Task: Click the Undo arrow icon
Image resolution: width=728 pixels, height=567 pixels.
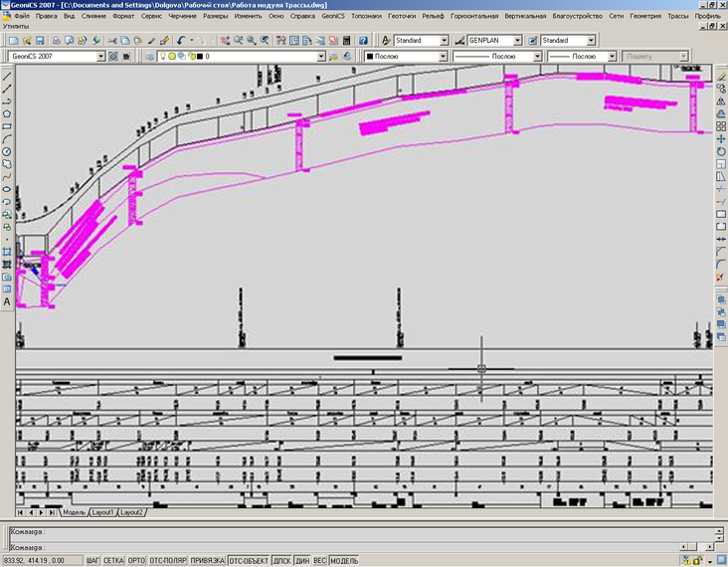Action: point(182,41)
